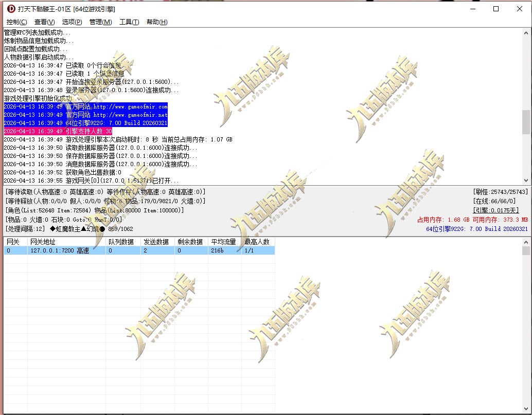The image size is (532, 415).
Task: Click the log pane scrollbar thumb
Action: (x=526, y=122)
